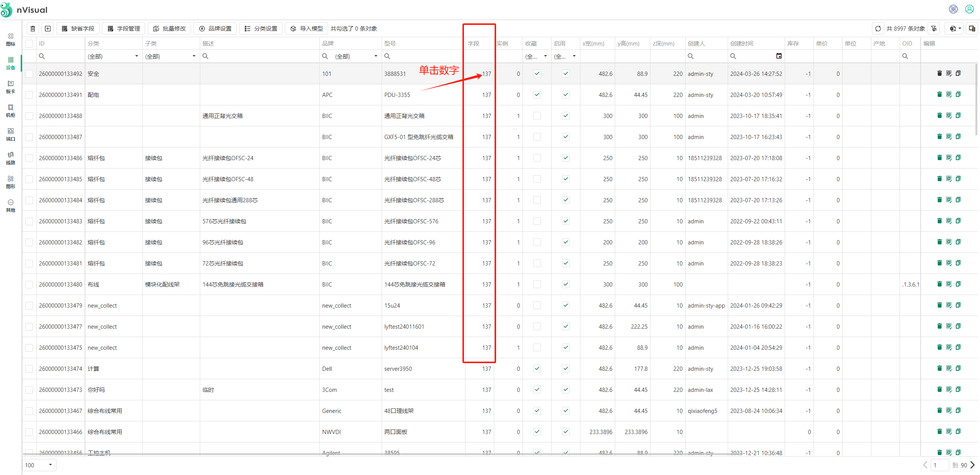Click the toolbar trash delete icon
This screenshot has width=980, height=475.
tap(33, 29)
